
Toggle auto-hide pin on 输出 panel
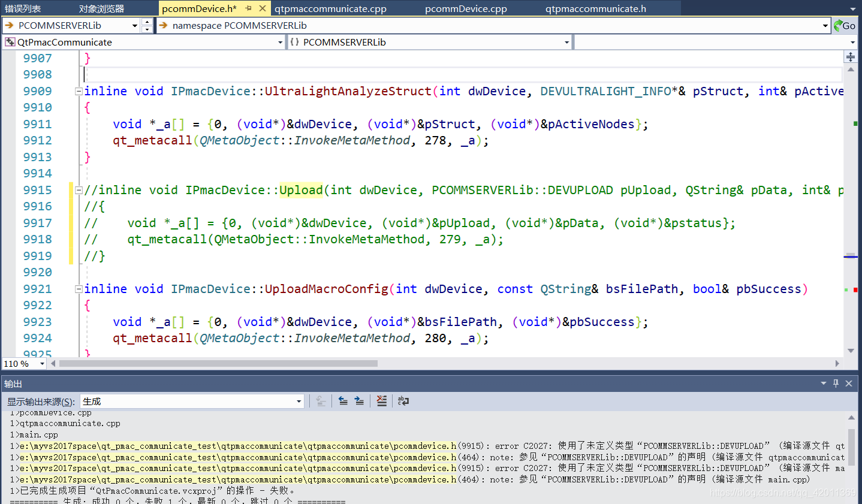pyautogui.click(x=836, y=384)
